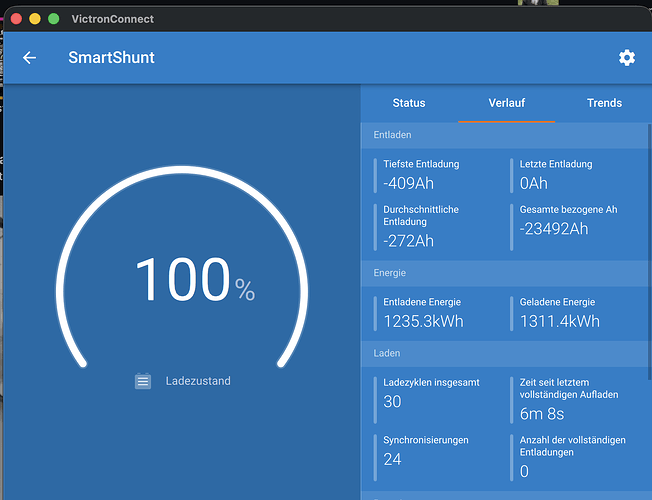This screenshot has height=500, width=652.
Task: Click the Tiefste Entladung label
Action: pos(421,164)
